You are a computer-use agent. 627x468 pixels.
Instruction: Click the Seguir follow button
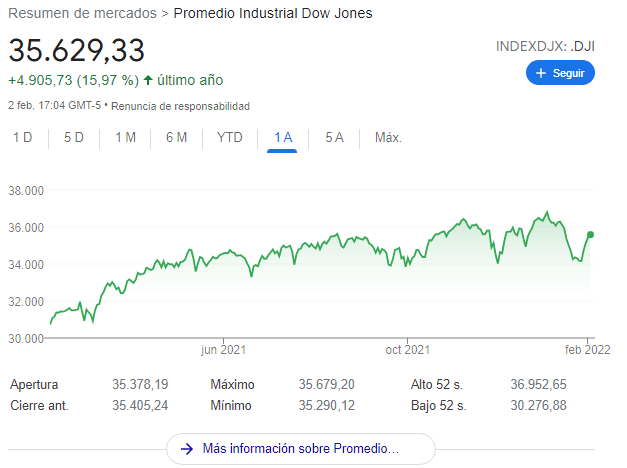click(x=560, y=73)
